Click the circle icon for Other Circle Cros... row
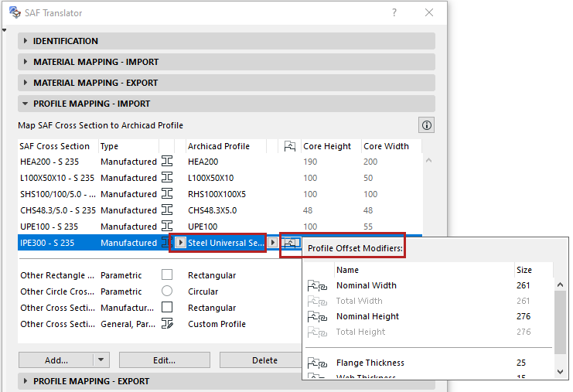Screen dimensions: 573x392 tap(167, 291)
